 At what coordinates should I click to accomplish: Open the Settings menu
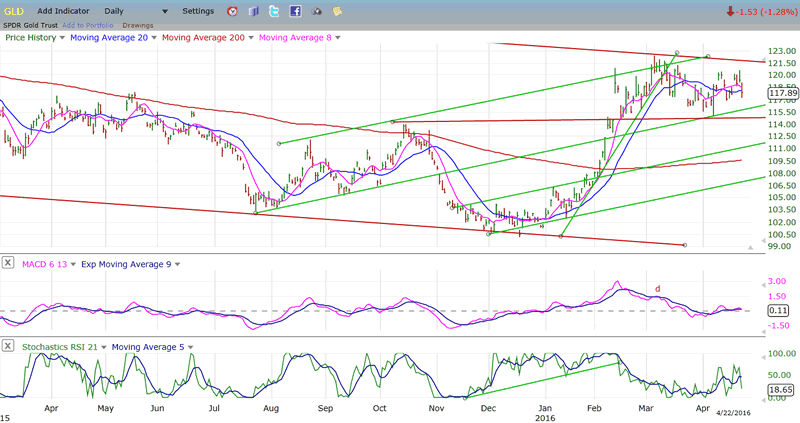click(198, 11)
